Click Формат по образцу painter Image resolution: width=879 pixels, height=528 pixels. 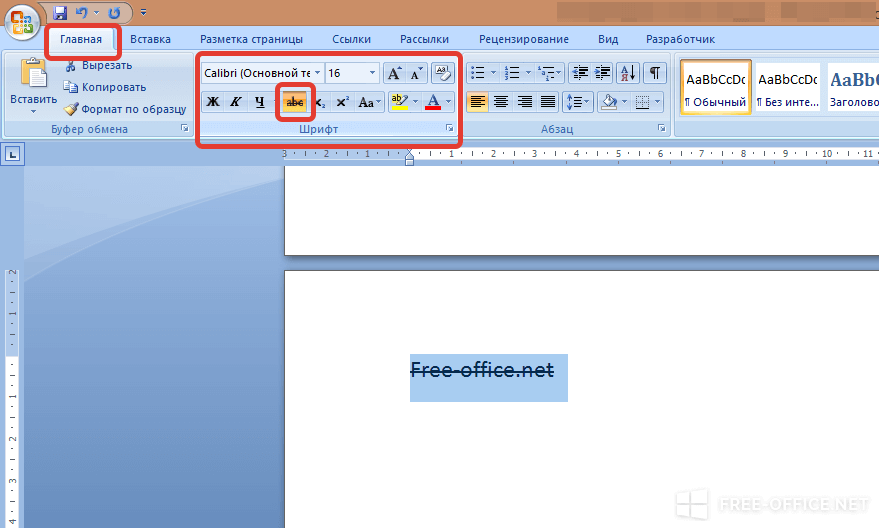click(125, 109)
